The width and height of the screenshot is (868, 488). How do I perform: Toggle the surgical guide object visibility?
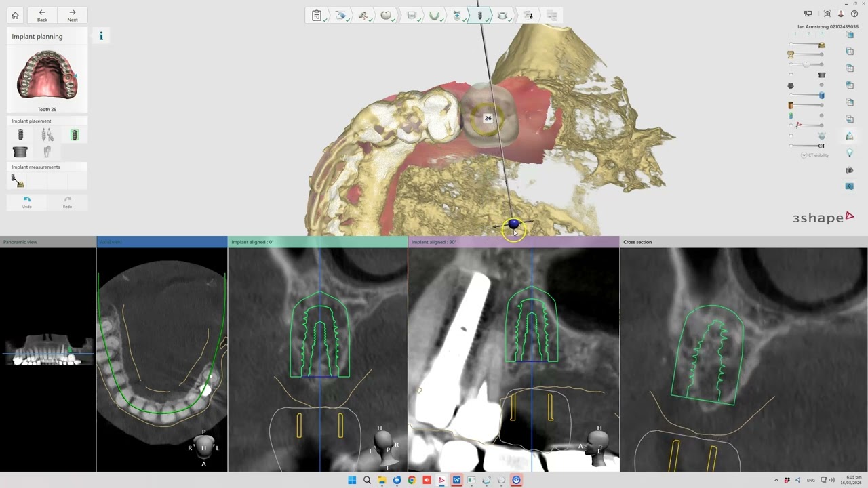(822, 136)
